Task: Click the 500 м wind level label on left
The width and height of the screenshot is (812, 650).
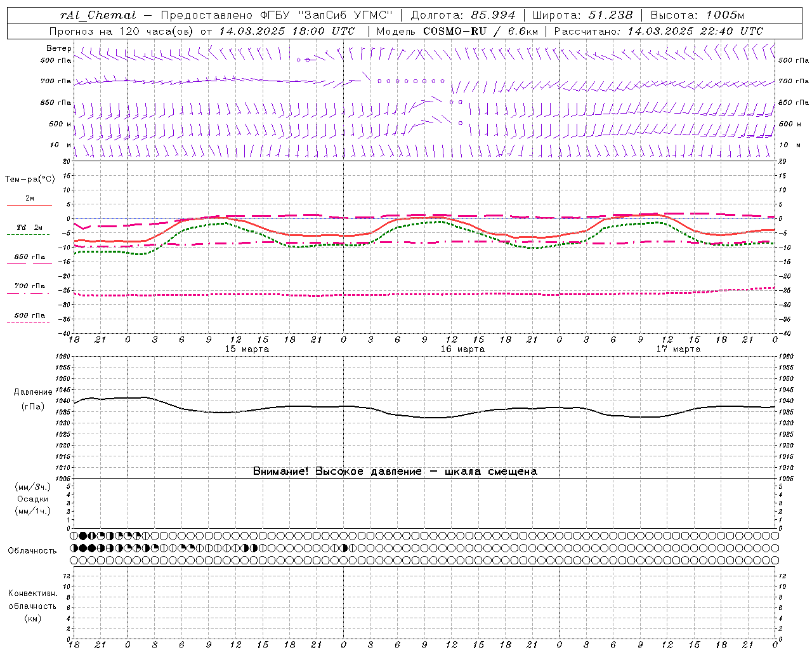Action: (60, 124)
